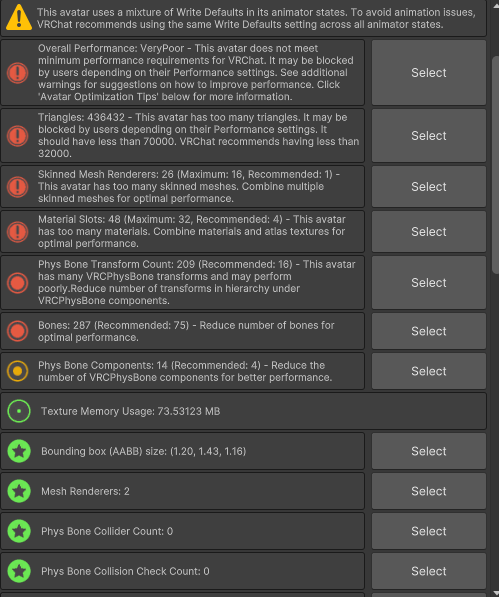Click the green star icon for Bounding box size

click(x=19, y=451)
